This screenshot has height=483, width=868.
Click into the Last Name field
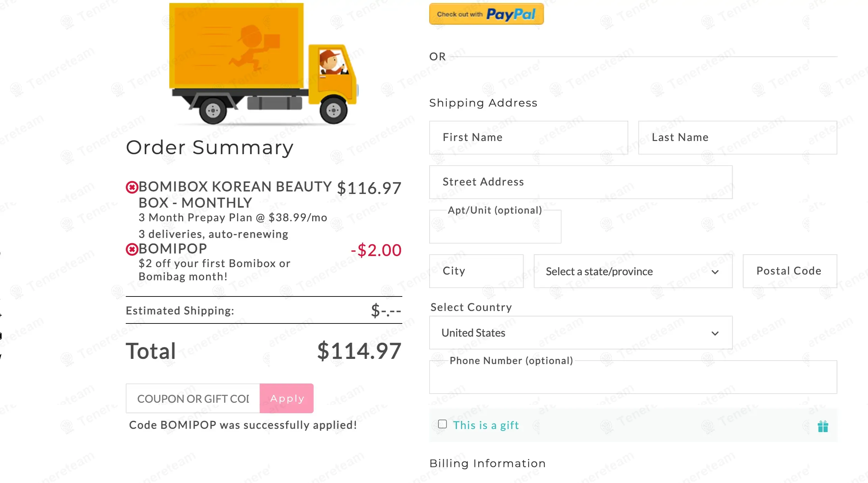click(x=737, y=138)
